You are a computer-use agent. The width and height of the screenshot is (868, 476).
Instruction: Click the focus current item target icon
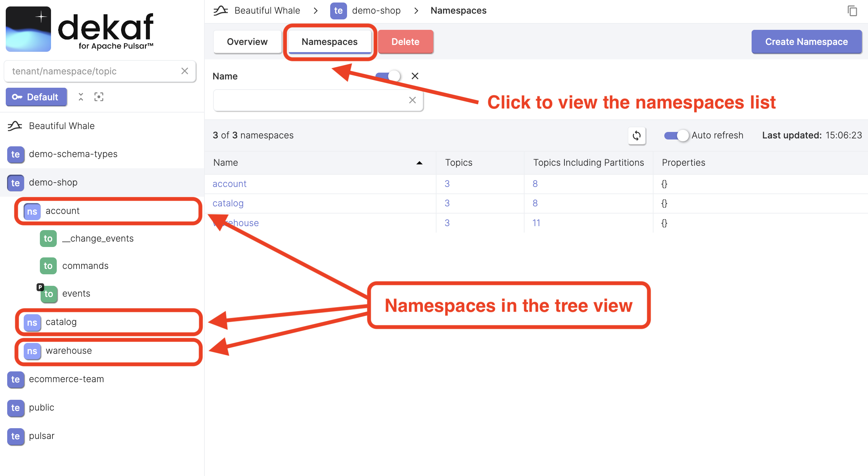click(99, 97)
